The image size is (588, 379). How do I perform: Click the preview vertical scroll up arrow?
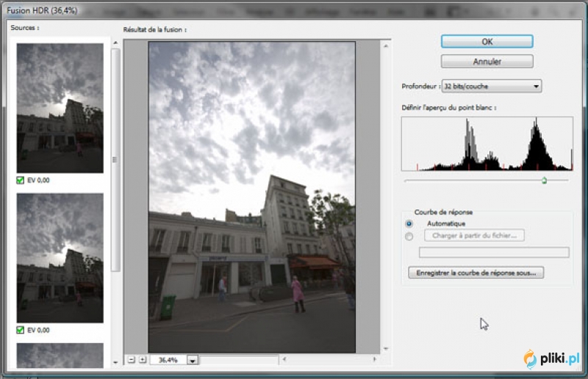(386, 46)
